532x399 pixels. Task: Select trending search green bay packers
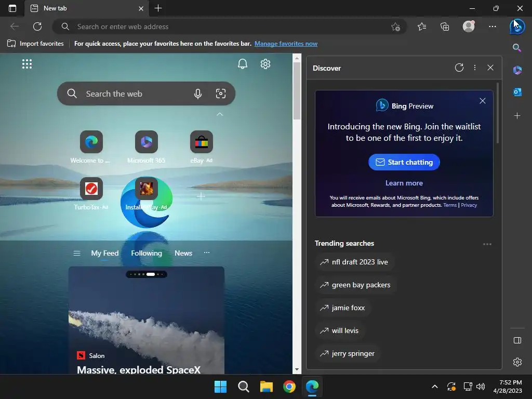coord(355,285)
